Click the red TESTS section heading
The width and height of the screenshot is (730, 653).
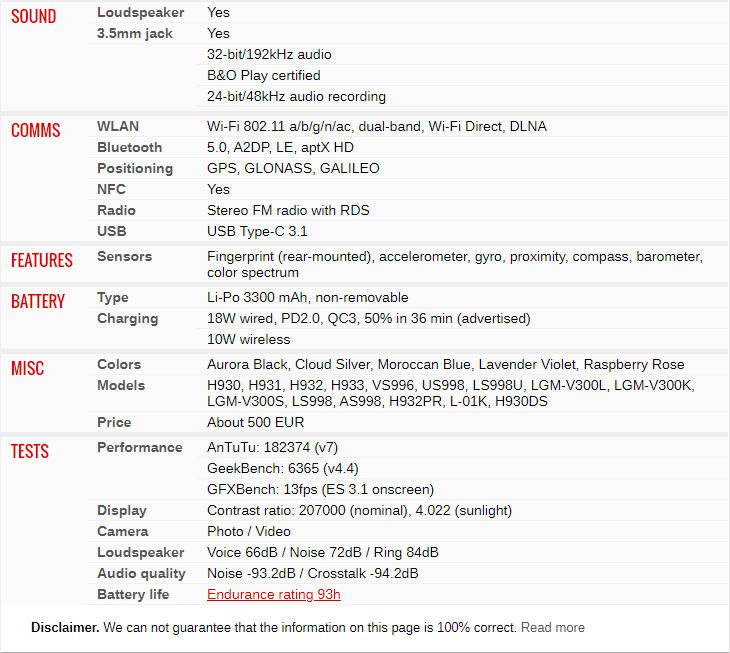(x=30, y=452)
